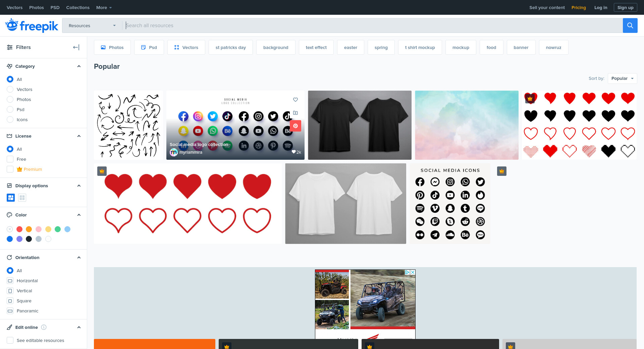Screen dimensions: 644x349
Task: Add social media logos to collection
Action: coord(296,113)
